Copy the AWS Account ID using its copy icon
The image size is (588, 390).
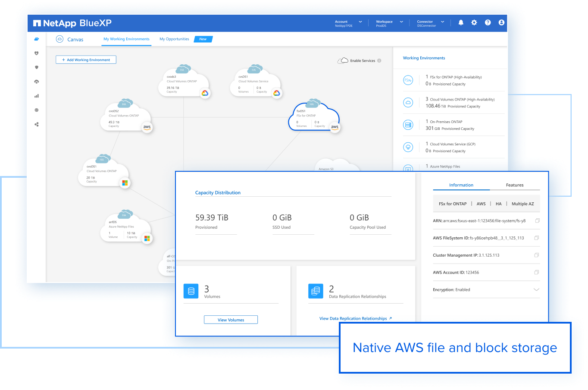[x=536, y=272]
